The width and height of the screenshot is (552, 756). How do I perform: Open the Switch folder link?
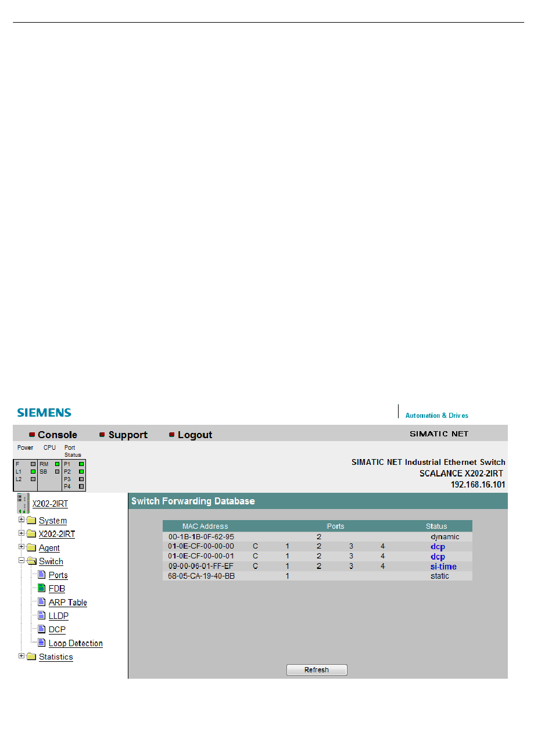click(51, 561)
